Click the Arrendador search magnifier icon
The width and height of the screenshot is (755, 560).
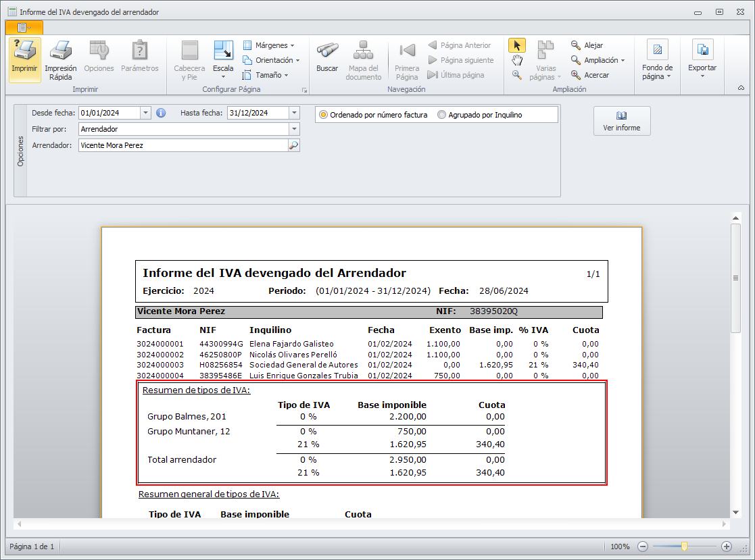(293, 145)
